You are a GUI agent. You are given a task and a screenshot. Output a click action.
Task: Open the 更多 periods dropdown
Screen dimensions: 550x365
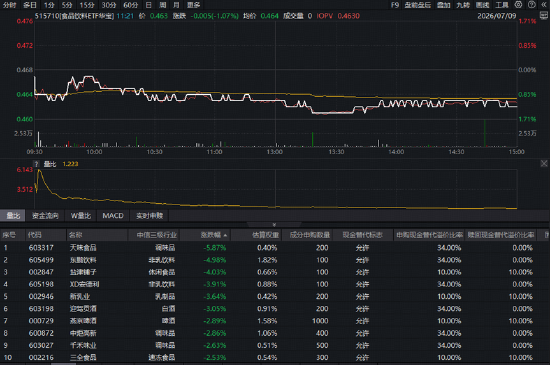(193, 5)
